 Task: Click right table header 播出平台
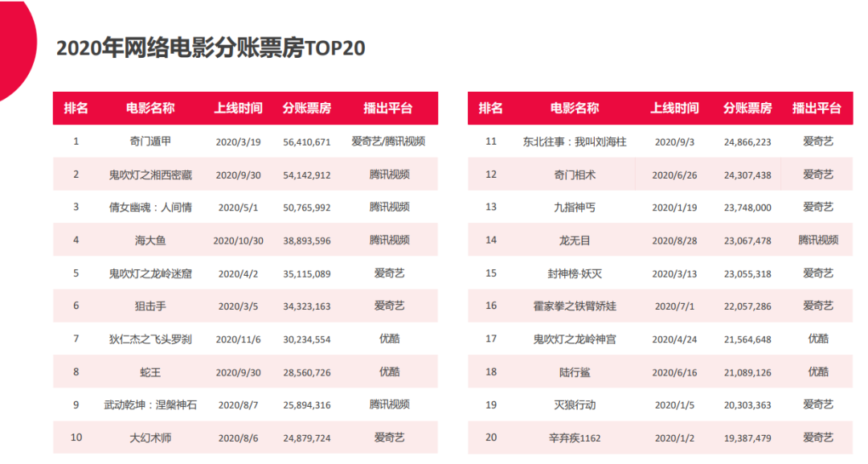[x=817, y=108]
